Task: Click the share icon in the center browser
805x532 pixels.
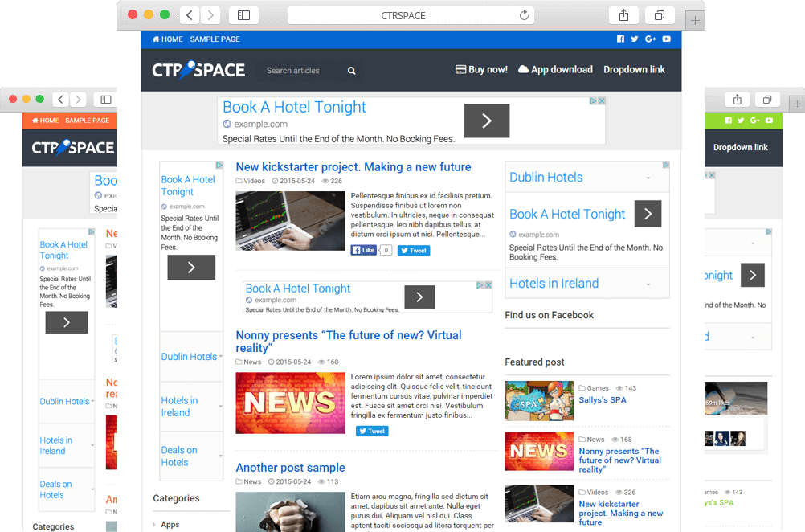Action: pos(623,15)
